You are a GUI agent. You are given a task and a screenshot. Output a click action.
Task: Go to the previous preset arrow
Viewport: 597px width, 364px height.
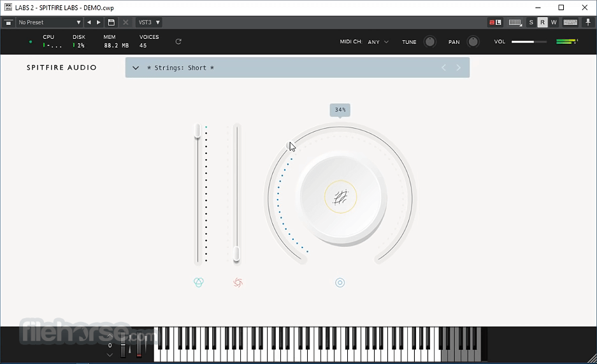[89, 22]
